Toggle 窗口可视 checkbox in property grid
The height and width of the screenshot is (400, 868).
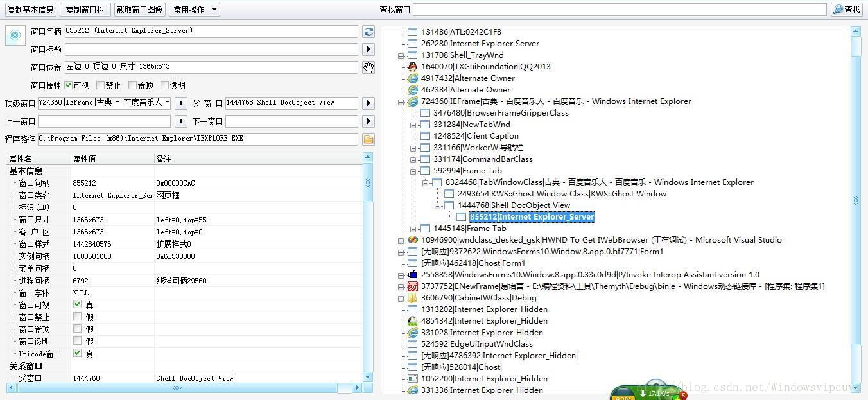coord(77,305)
